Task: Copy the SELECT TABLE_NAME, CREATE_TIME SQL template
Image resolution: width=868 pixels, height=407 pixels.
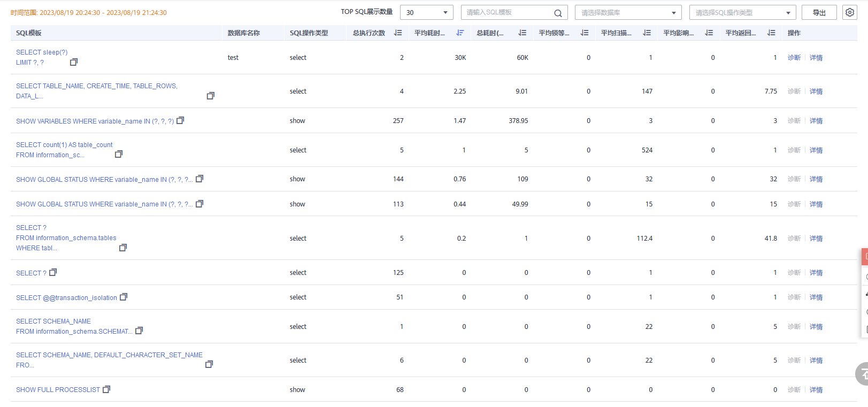Action: pos(211,96)
